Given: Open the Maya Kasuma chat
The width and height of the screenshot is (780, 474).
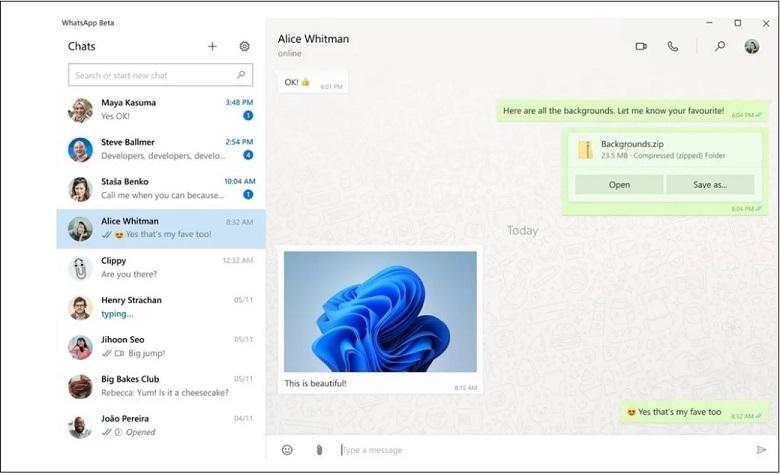Looking at the screenshot, I should tap(160, 109).
